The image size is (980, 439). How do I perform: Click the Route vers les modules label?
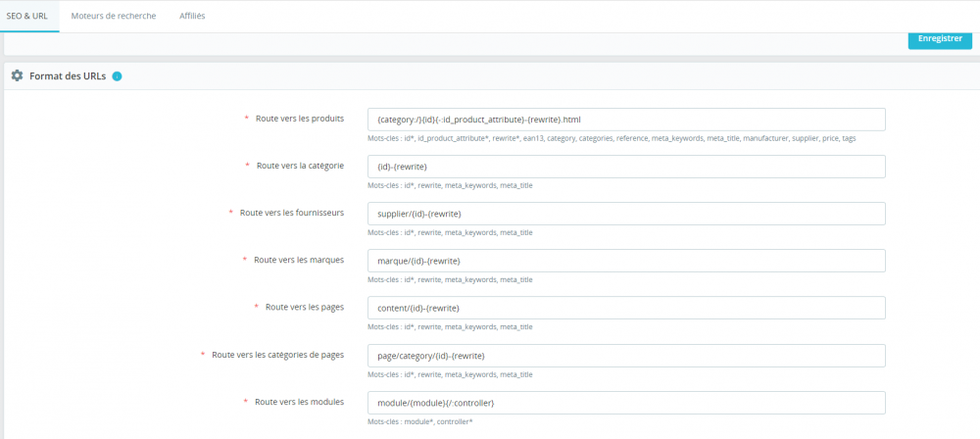point(299,402)
